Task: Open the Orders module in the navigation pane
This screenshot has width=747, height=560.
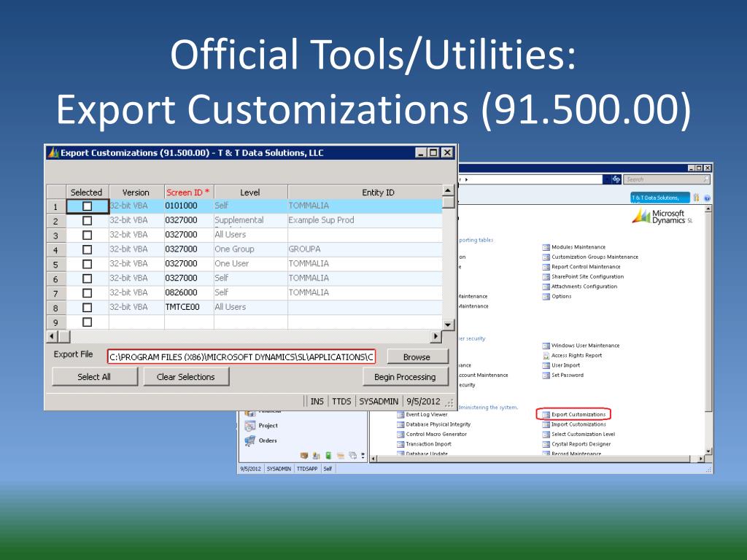Action: (x=260, y=441)
